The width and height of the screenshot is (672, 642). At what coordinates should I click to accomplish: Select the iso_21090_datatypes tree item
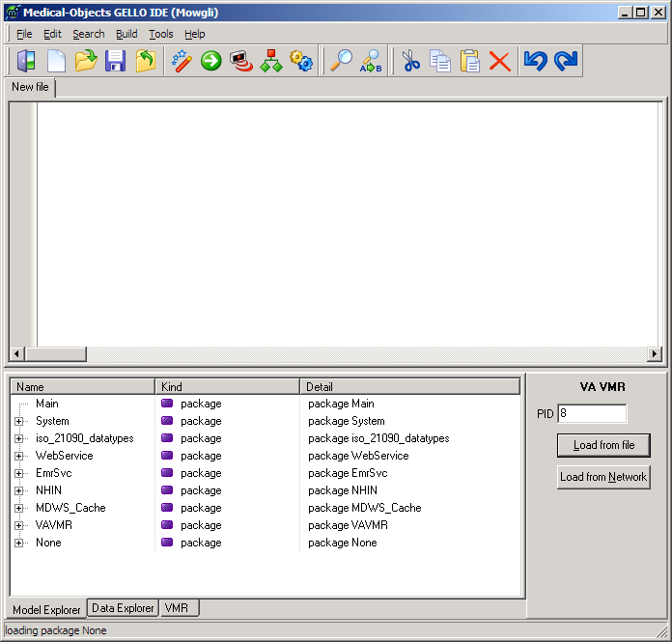click(84, 438)
